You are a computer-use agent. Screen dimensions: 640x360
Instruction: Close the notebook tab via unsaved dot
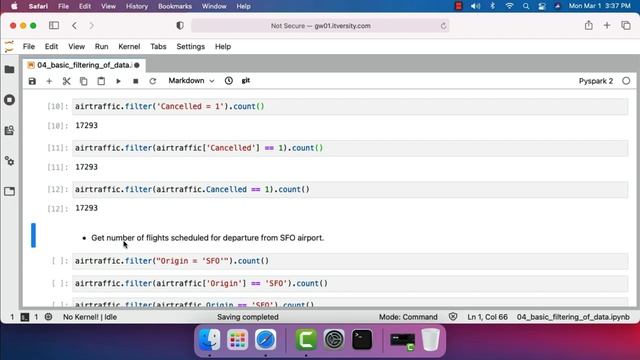(x=137, y=65)
